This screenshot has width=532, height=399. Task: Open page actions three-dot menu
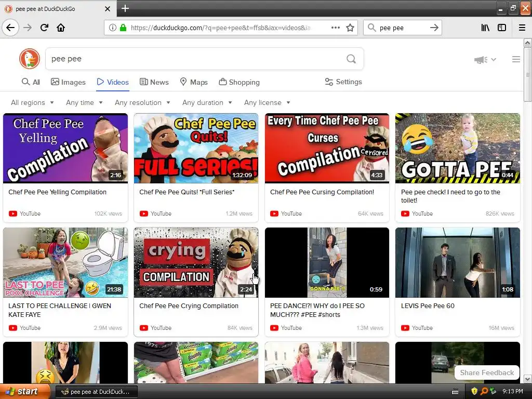point(335,28)
